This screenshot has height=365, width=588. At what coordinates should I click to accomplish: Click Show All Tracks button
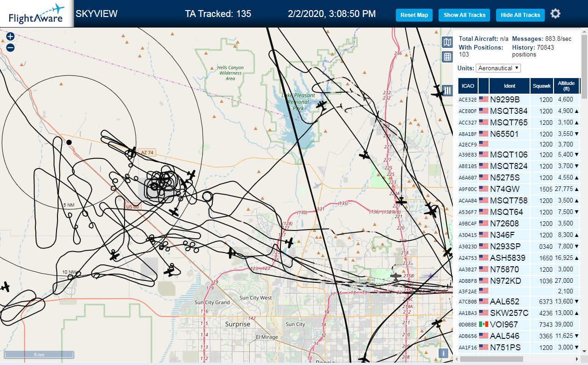(464, 15)
